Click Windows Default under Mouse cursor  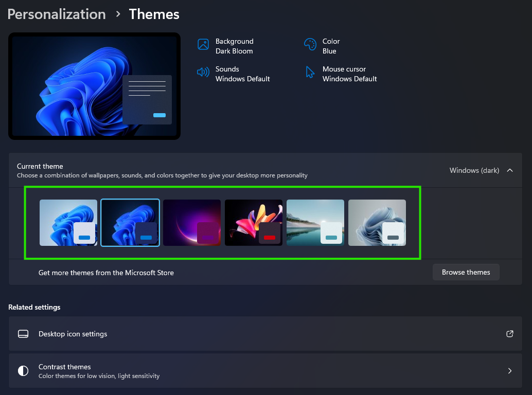pos(349,79)
